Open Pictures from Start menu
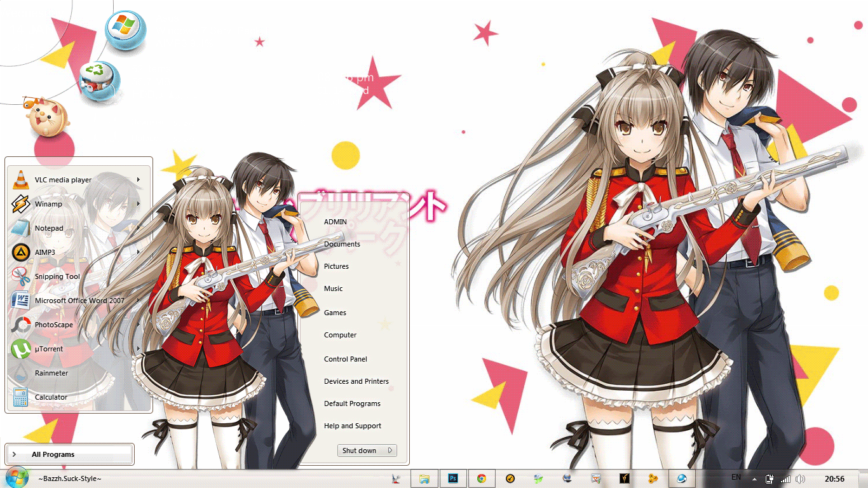868x488 pixels. 336,266
